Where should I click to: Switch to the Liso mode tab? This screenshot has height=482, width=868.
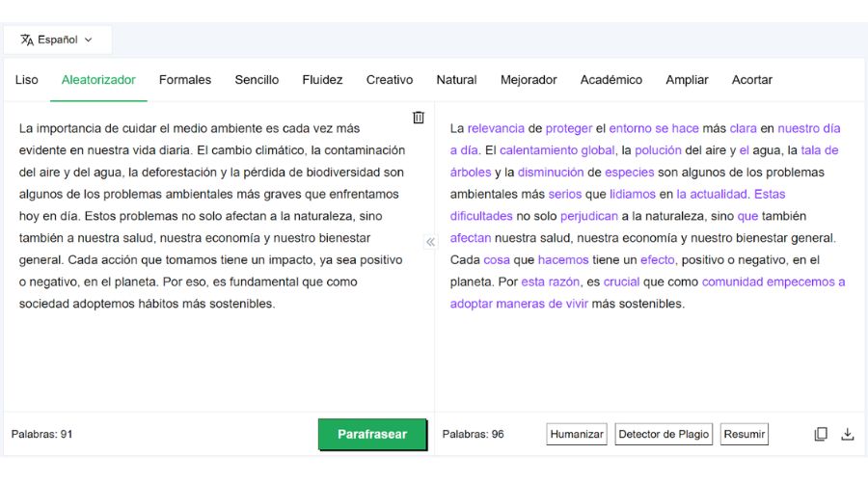click(x=27, y=80)
